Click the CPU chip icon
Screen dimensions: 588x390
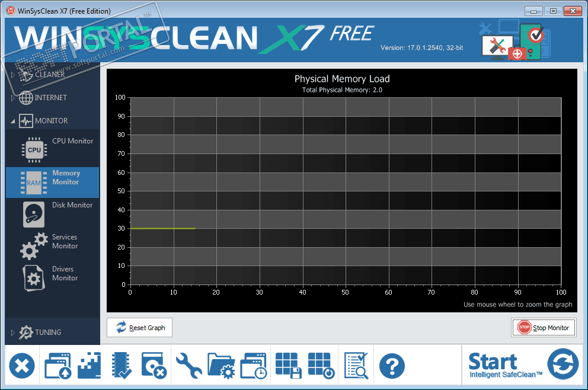pyautogui.click(x=34, y=150)
